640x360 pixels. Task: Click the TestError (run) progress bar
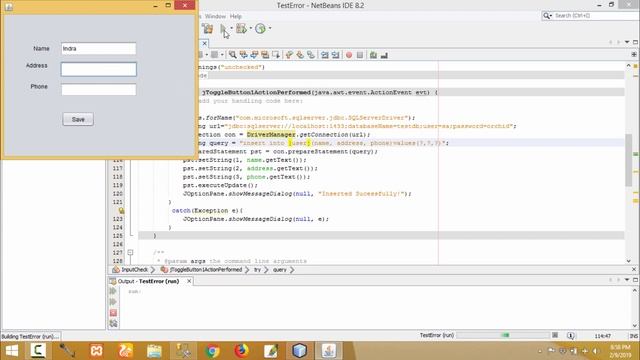pyautogui.click(x=503, y=335)
